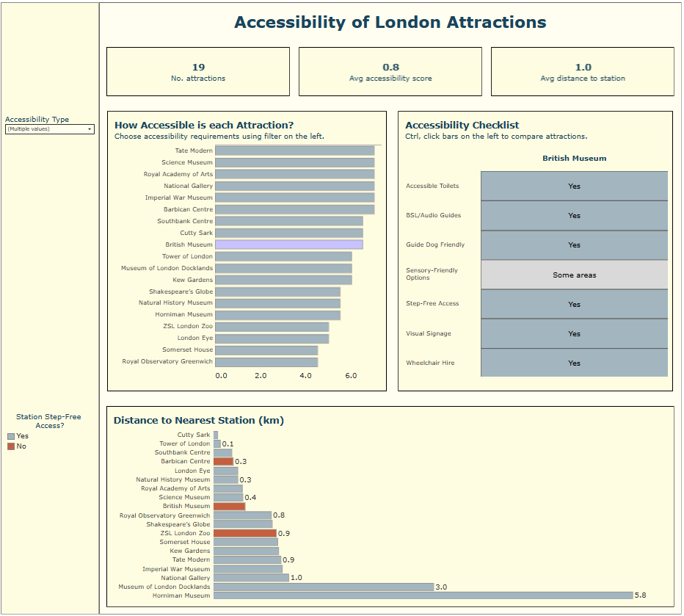
Task: Select the Museum of London Docklands distance bar
Action: coord(324,587)
